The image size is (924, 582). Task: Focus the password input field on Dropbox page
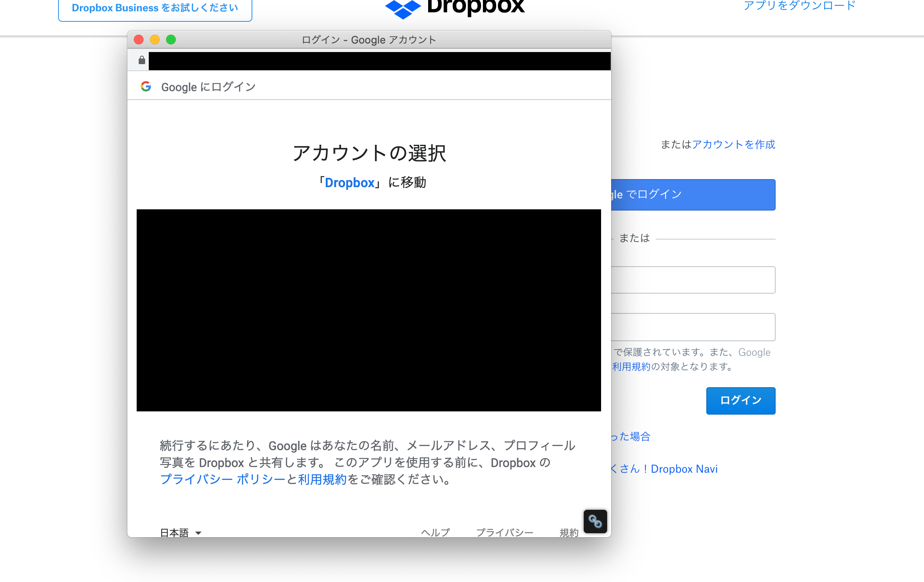693,327
